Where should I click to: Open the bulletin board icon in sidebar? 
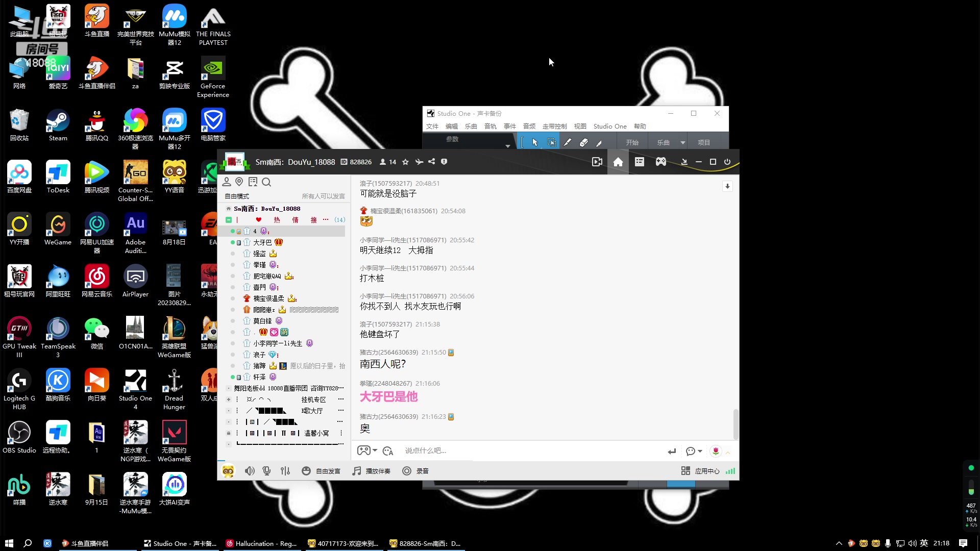[x=253, y=182]
